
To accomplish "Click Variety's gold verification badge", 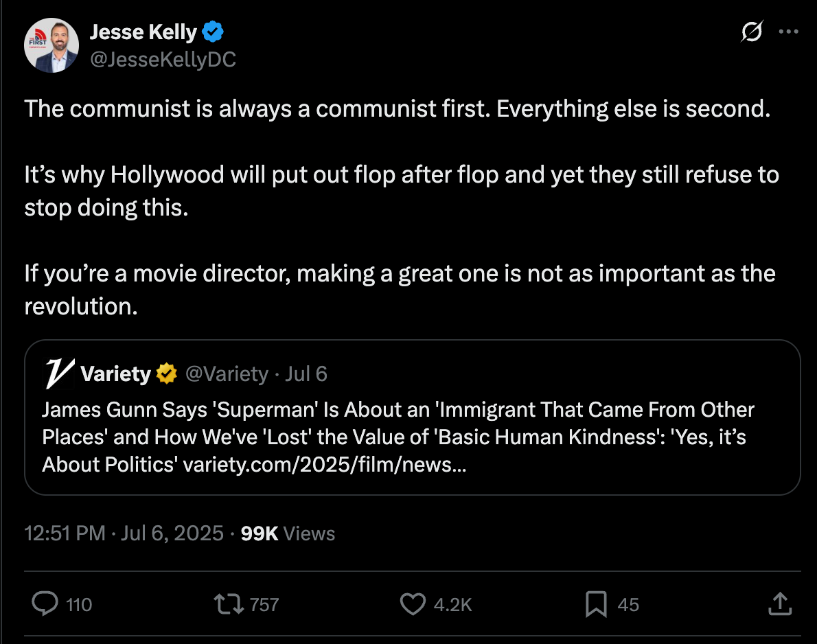I will [166, 374].
